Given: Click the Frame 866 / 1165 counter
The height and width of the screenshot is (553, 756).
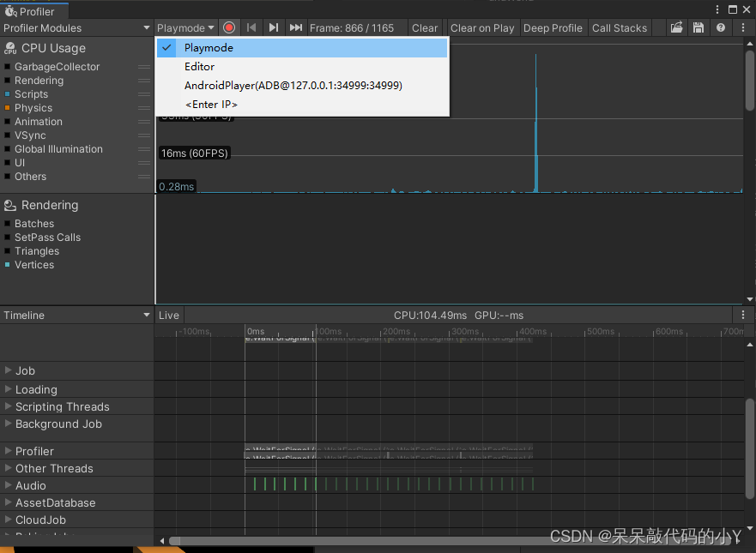Looking at the screenshot, I should pyautogui.click(x=352, y=28).
